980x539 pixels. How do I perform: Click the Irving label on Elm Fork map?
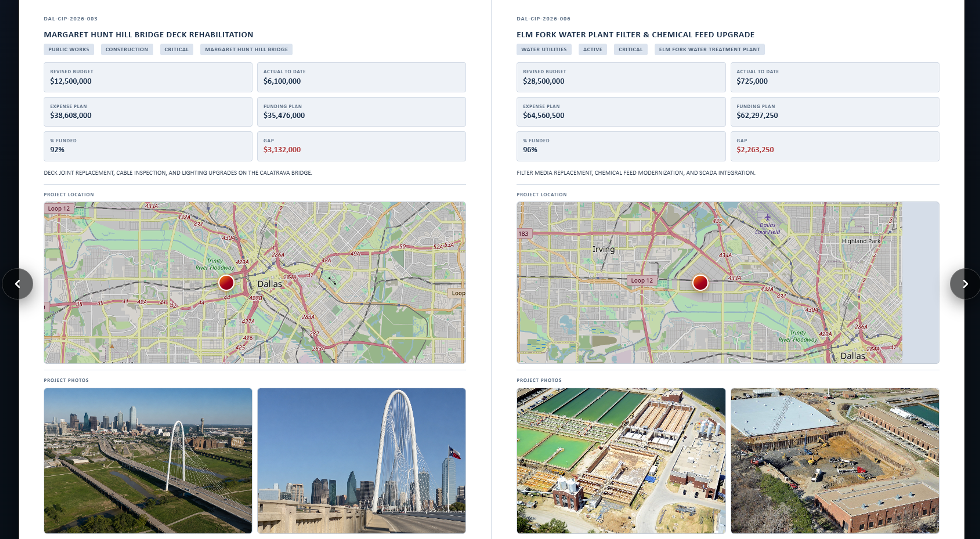603,249
